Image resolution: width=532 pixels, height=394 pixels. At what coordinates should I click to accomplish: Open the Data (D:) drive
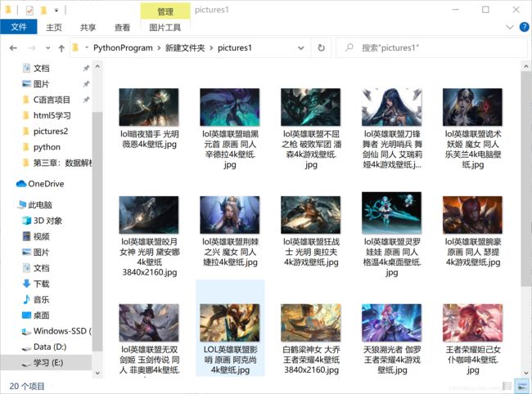point(50,347)
